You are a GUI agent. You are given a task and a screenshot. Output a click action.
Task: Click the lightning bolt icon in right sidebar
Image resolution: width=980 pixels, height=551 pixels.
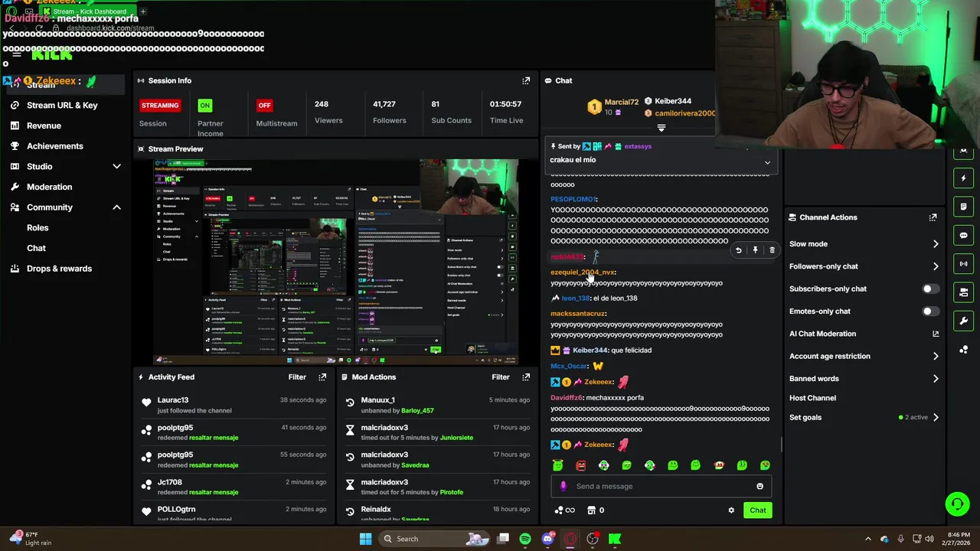[x=964, y=178]
